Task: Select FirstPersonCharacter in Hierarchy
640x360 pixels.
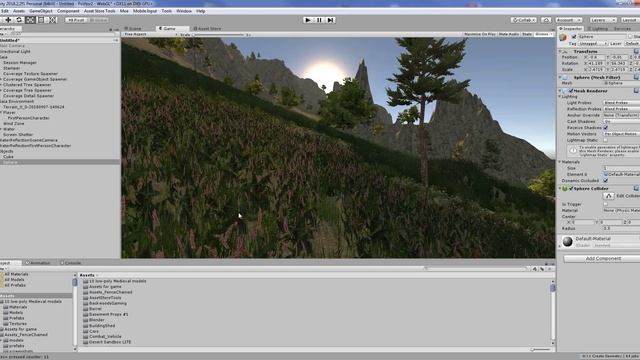Action: [29, 118]
